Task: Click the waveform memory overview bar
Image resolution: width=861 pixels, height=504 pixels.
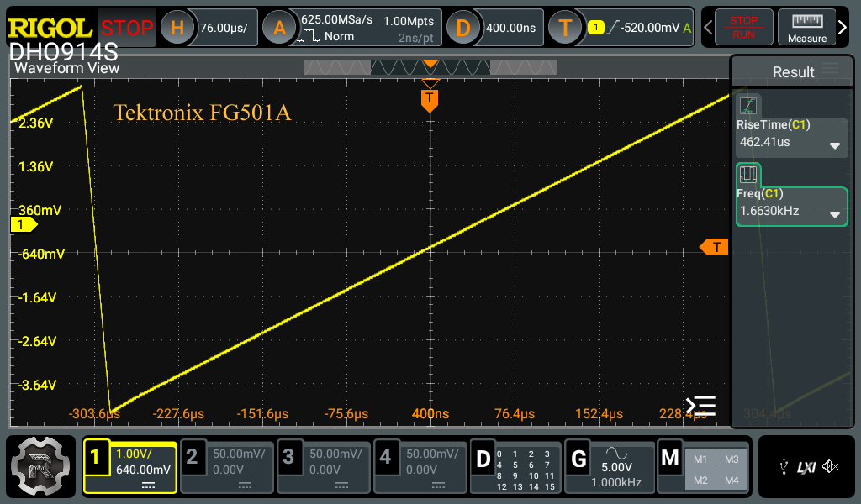Action: (430, 67)
